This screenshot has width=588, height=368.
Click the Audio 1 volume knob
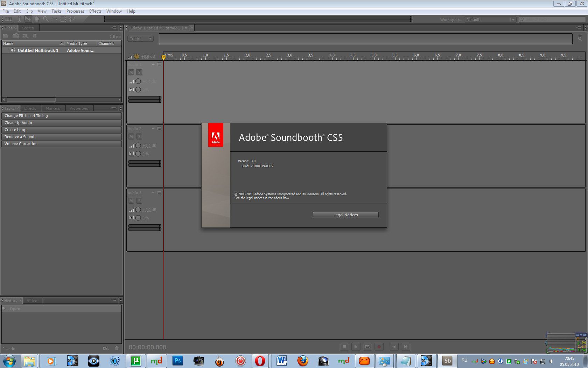click(138, 81)
